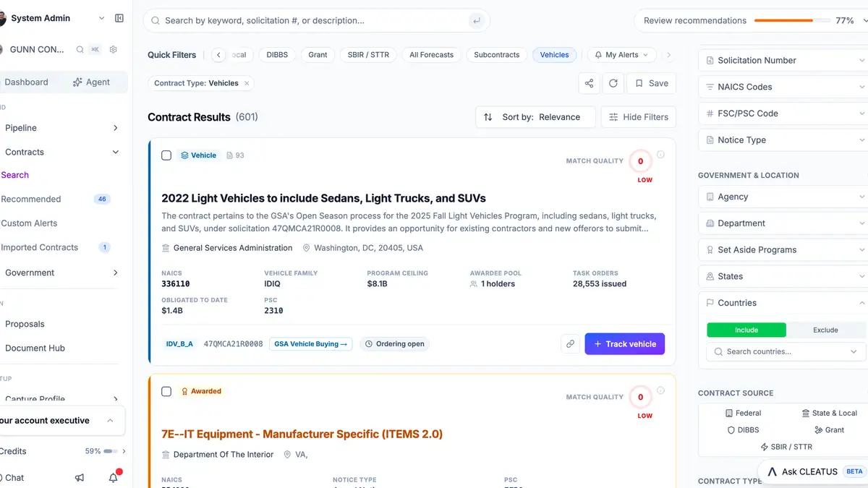Expand Solicitation Number filter
This screenshot has width=868, height=488.
(783, 61)
